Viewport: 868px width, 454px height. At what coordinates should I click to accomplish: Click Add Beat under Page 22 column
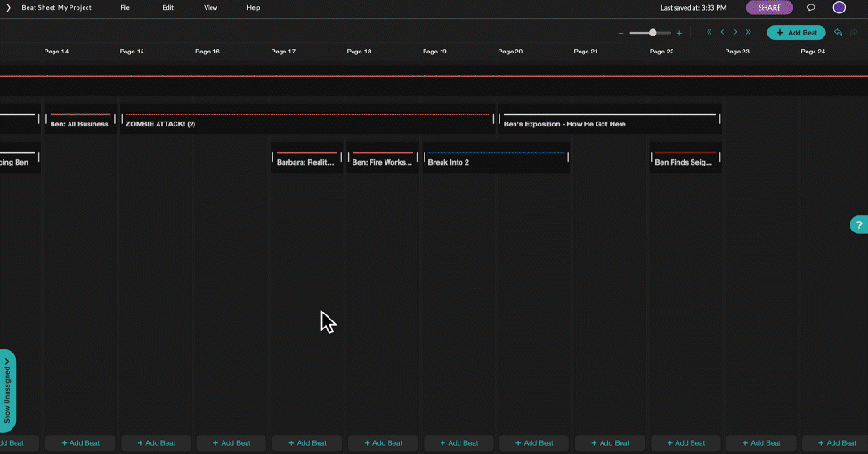tap(685, 443)
